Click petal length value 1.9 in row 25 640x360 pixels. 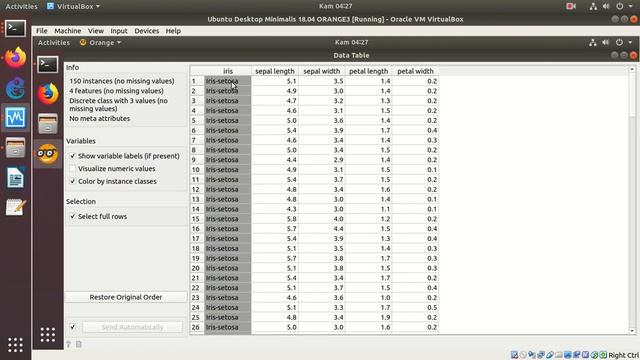369,317
